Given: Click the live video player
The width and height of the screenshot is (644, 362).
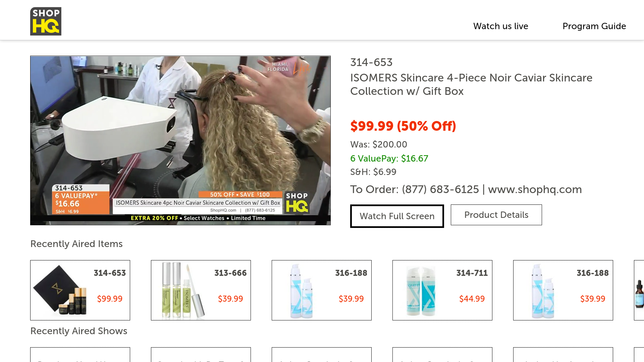Looking at the screenshot, I should coord(180,140).
